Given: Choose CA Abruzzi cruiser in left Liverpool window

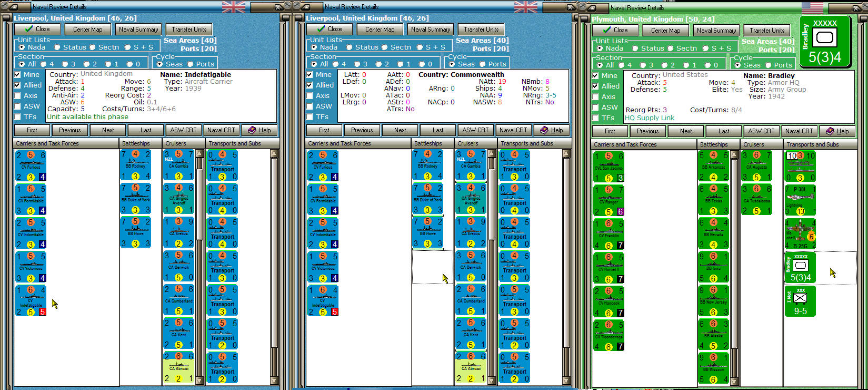Looking at the screenshot, I should point(179,368).
